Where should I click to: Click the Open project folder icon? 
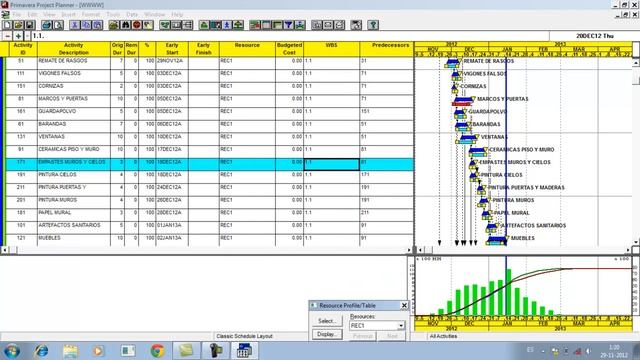[x=18, y=25]
